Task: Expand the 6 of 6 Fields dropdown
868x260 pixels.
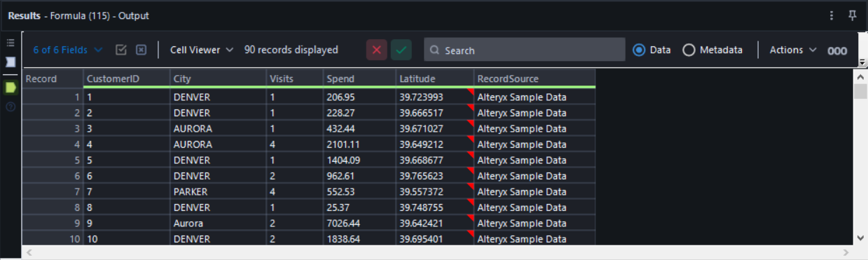Action: pyautogui.click(x=68, y=50)
